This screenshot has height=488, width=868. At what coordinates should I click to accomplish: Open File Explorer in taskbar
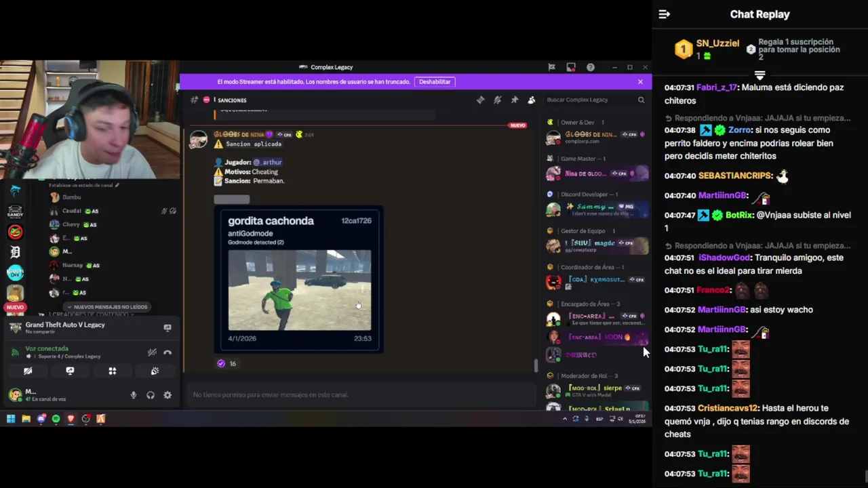click(x=26, y=419)
